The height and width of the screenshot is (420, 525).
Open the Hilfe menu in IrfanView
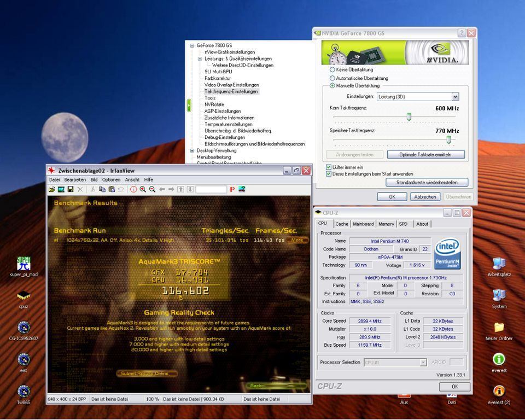[149, 180]
